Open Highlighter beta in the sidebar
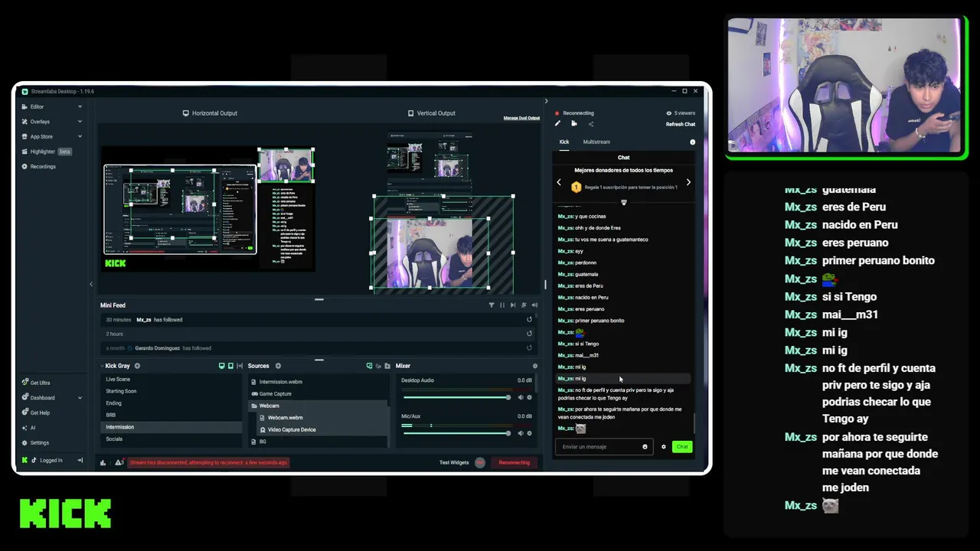Viewport: 980px width, 551px height. click(x=47, y=152)
